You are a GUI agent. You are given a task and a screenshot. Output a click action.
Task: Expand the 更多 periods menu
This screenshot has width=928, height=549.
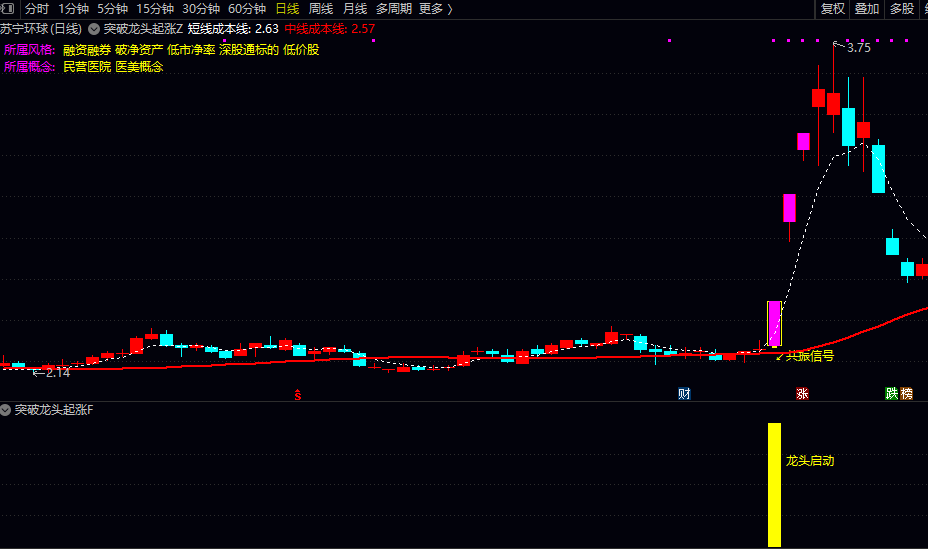pyautogui.click(x=436, y=9)
